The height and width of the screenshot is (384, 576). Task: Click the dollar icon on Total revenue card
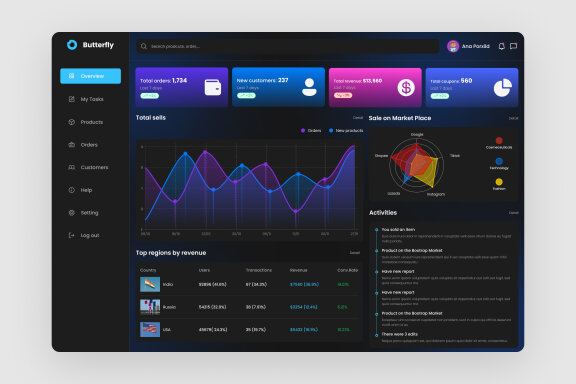click(x=406, y=87)
